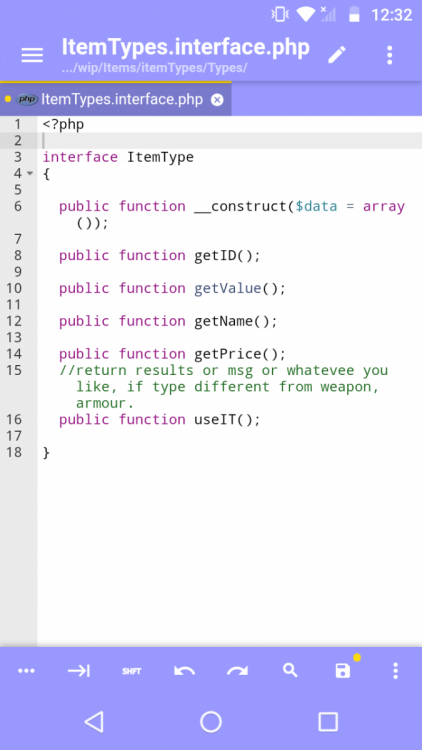Tap the comment word 'armour.'
The width and height of the screenshot is (422, 750).
105,404
